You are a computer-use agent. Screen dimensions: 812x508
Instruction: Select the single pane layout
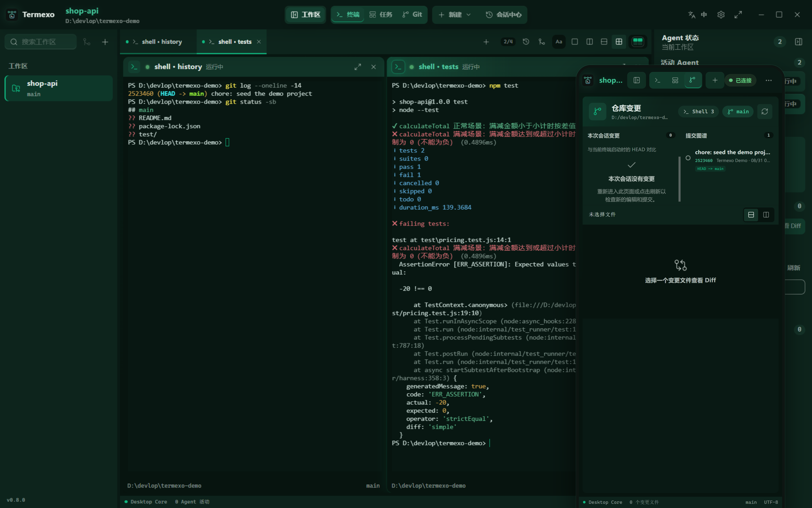point(575,42)
